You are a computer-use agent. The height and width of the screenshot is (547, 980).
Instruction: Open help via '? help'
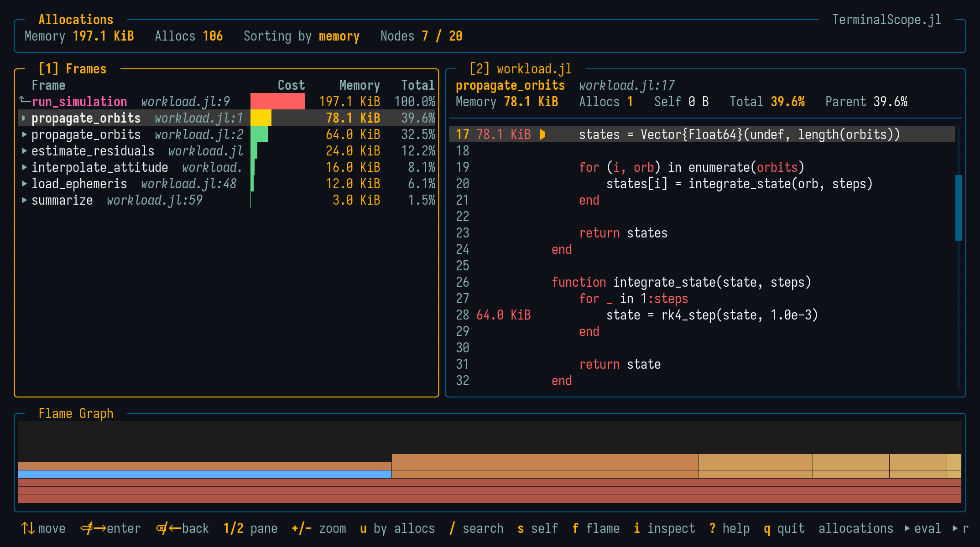point(730,528)
